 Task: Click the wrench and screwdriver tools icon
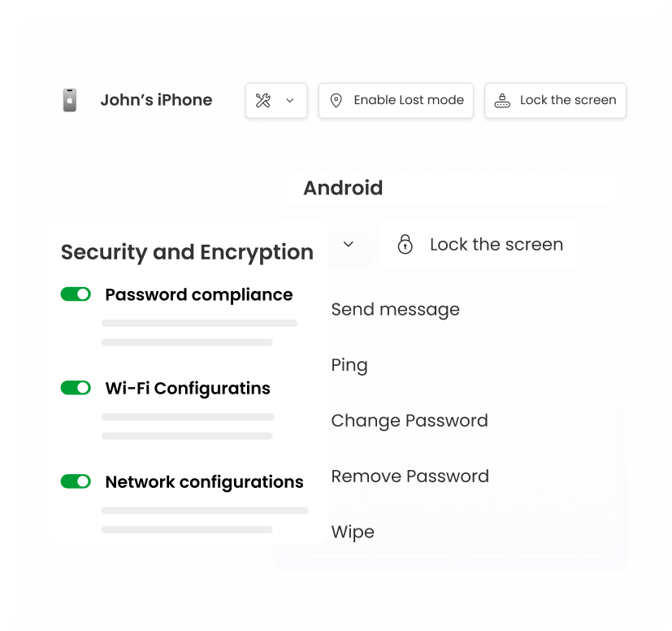tap(263, 101)
